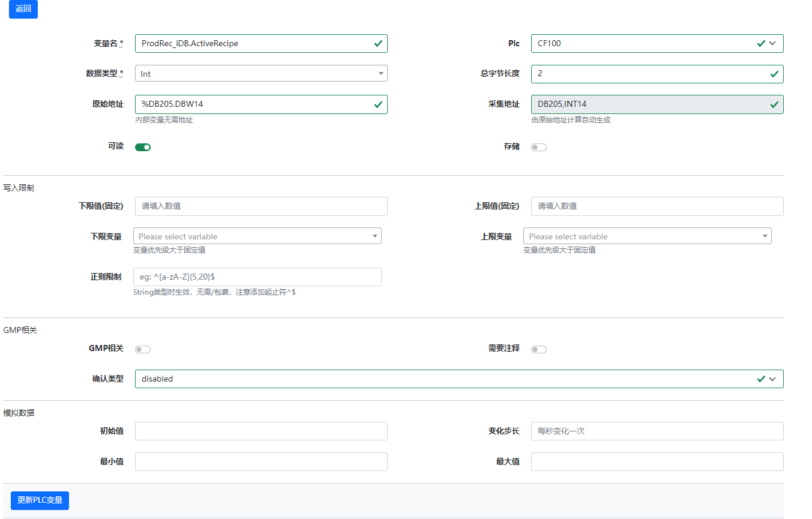812x519 pixels.
Task: Turn on the GMP相关 switch
Action: 143,349
